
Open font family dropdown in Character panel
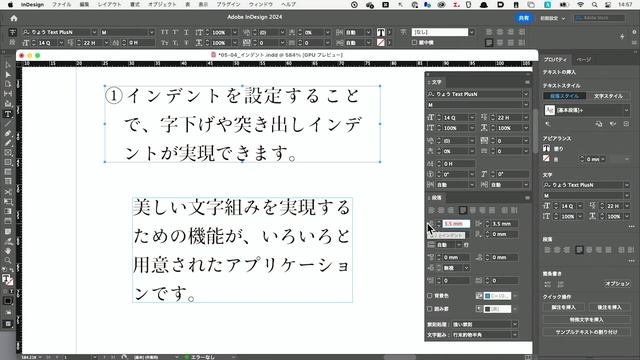pos(526,94)
